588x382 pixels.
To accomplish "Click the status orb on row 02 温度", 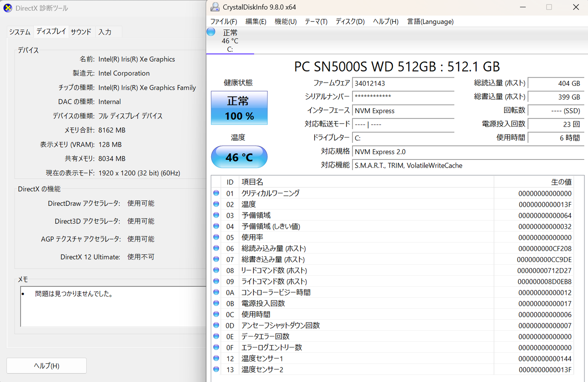I will coord(216,204).
